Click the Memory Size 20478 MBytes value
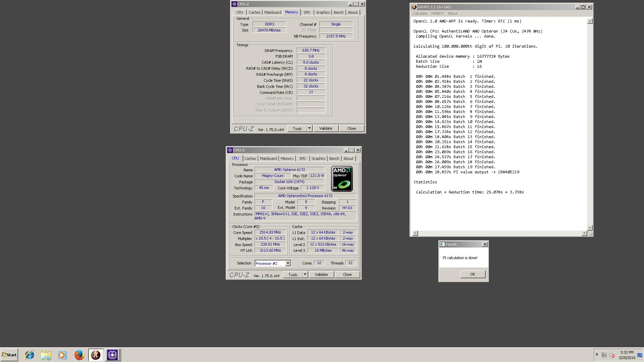This screenshot has width=644, height=362. coord(269,30)
